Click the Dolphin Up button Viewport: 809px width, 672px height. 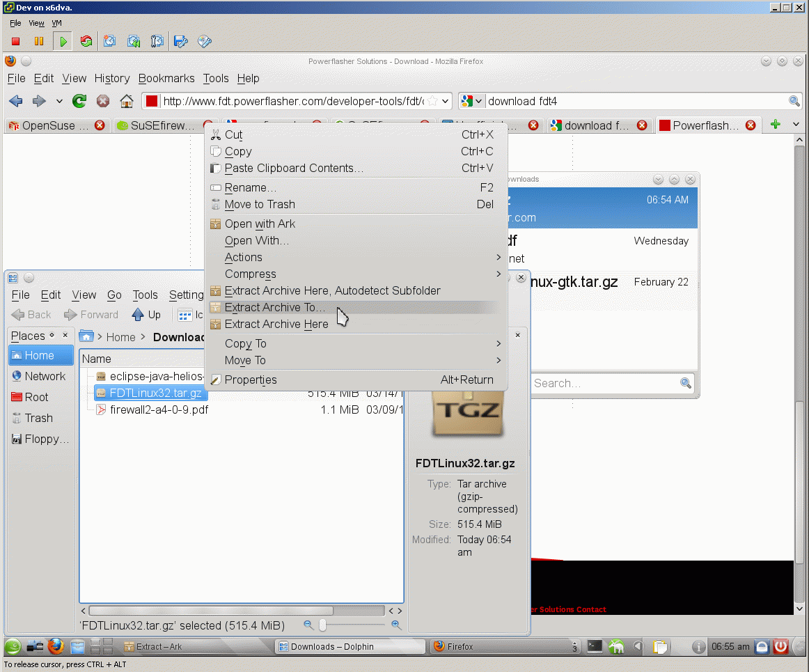tap(146, 314)
